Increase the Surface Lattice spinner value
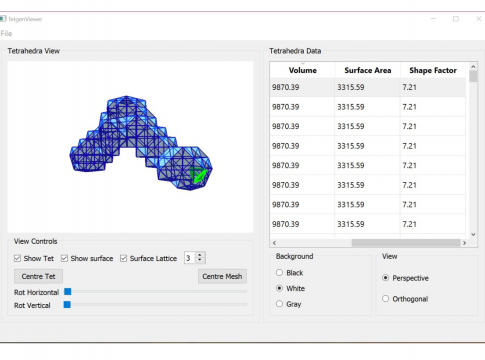 coord(200,255)
